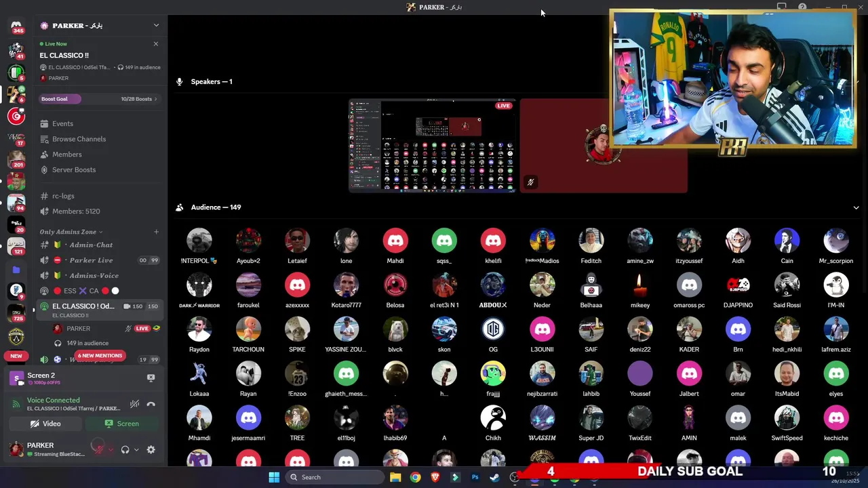Toggle Screen sharing button
Image resolution: width=868 pixels, height=488 pixels.
point(122,424)
